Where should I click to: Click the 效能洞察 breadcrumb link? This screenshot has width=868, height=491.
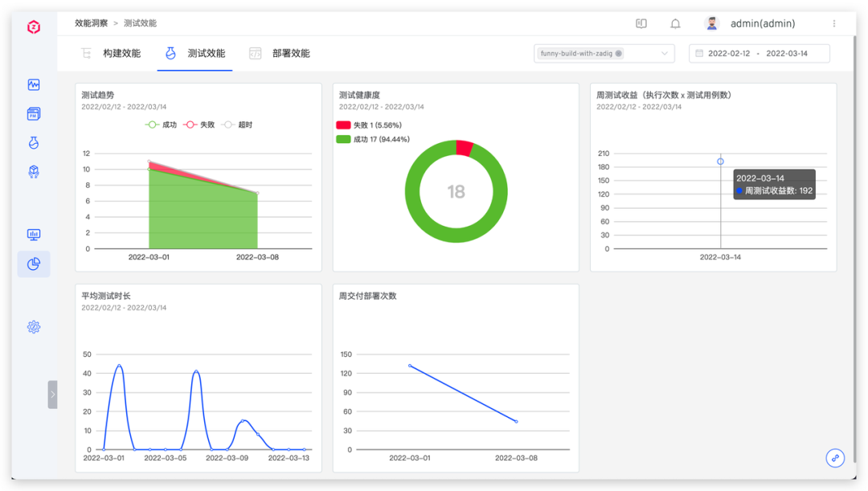click(92, 23)
